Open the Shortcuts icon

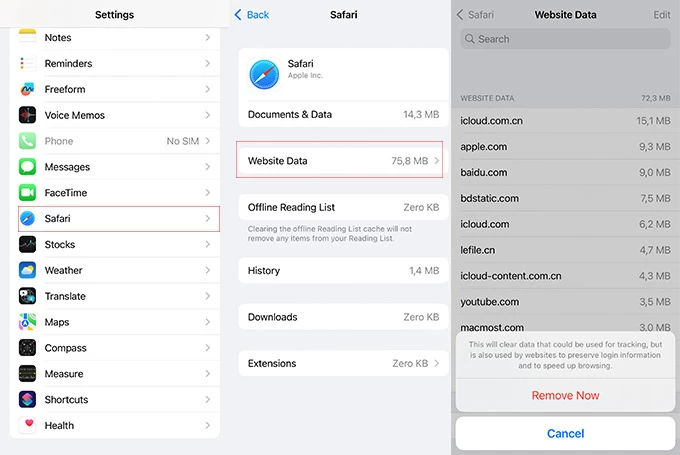27,400
